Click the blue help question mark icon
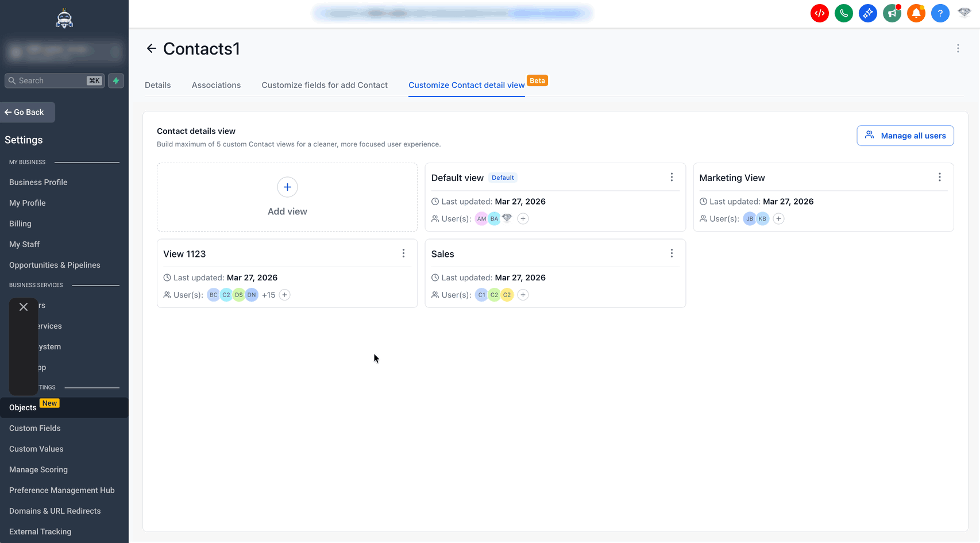This screenshot has height=543, width=980. point(940,13)
